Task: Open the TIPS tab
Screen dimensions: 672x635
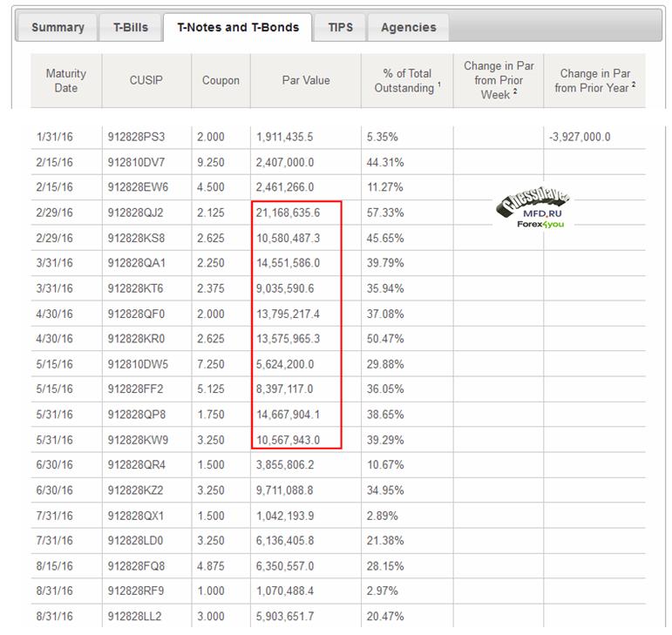Action: [x=340, y=27]
